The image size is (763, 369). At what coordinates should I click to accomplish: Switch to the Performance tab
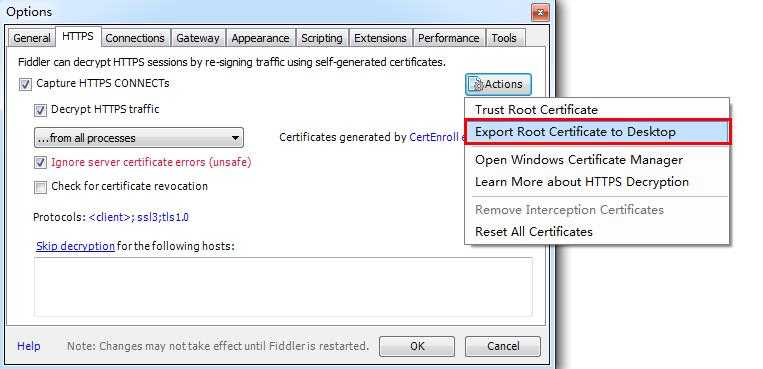(449, 38)
